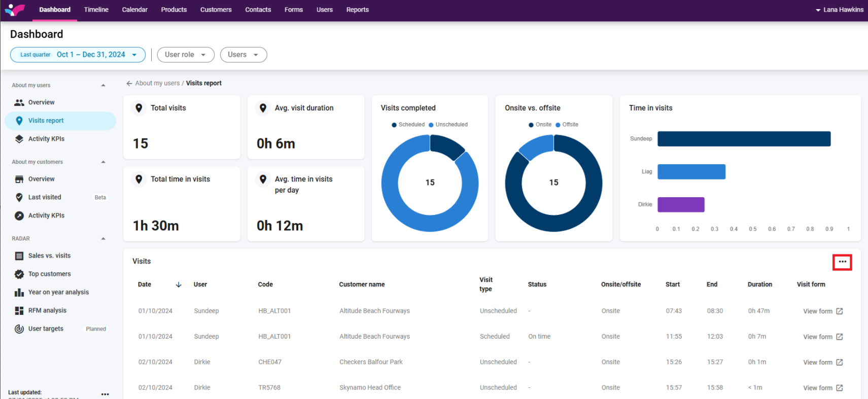The height and width of the screenshot is (399, 868).
Task: Click back arrow beside About my users
Action: [129, 84]
